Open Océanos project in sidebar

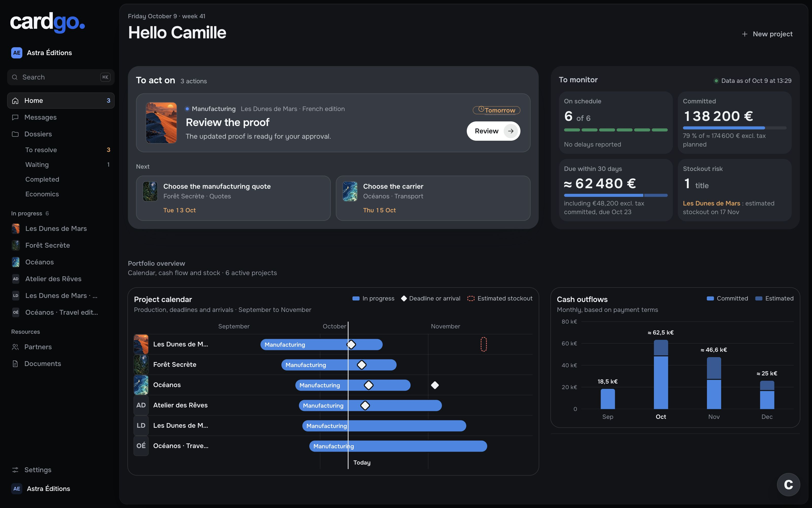[x=61, y=262]
